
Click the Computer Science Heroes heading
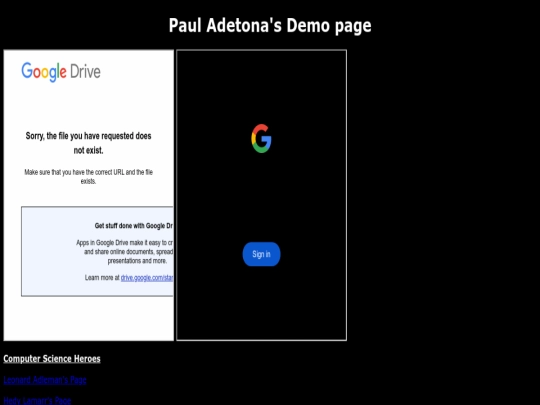click(x=52, y=359)
